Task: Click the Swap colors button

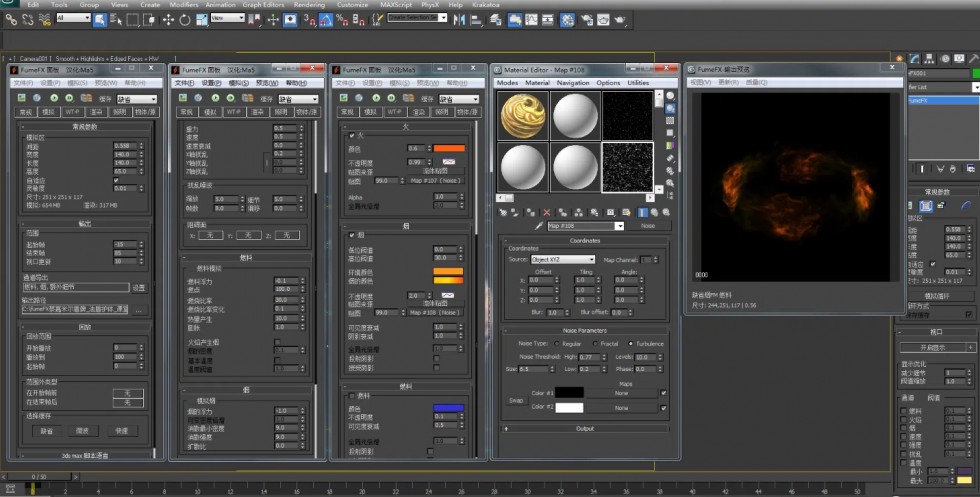Action: click(516, 401)
